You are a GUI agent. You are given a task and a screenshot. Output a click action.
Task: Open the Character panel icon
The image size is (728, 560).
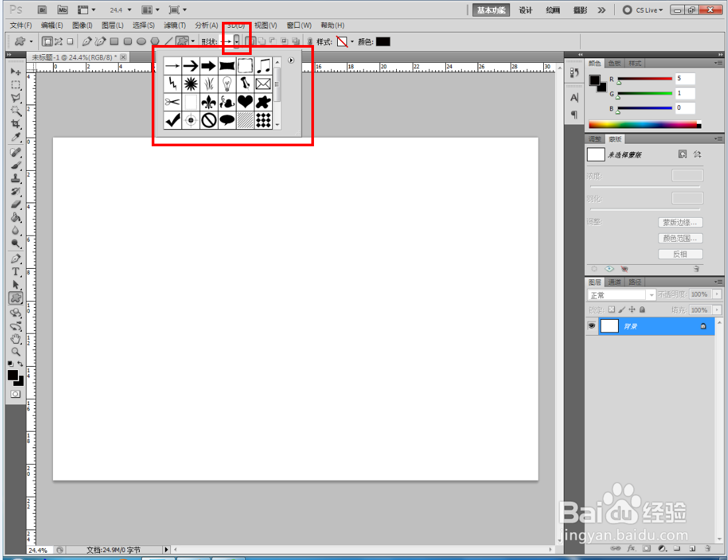574,98
